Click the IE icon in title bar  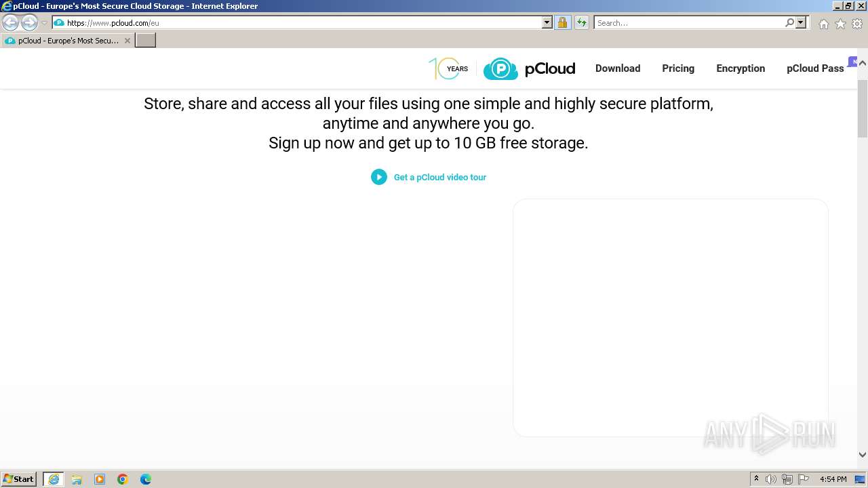(6, 6)
